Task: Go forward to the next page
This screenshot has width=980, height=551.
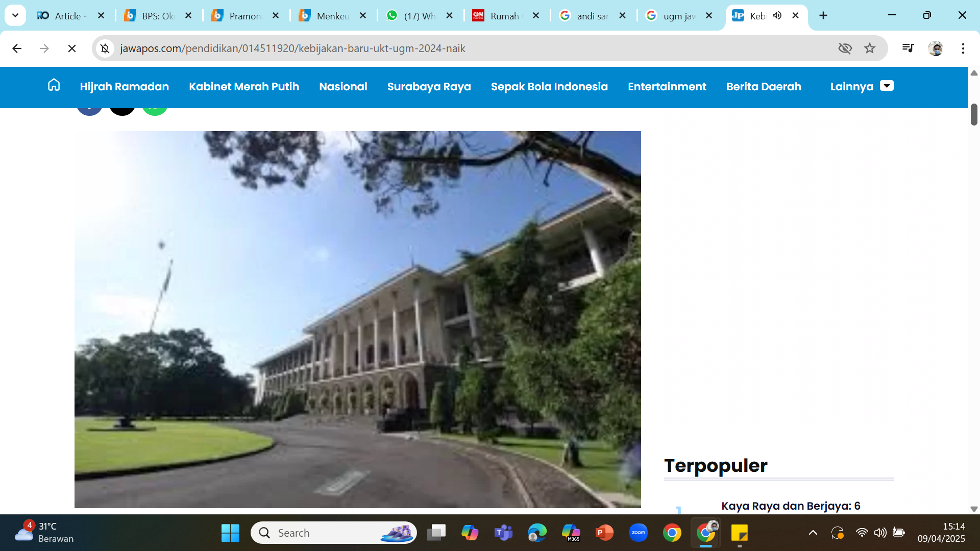Action: click(x=44, y=48)
